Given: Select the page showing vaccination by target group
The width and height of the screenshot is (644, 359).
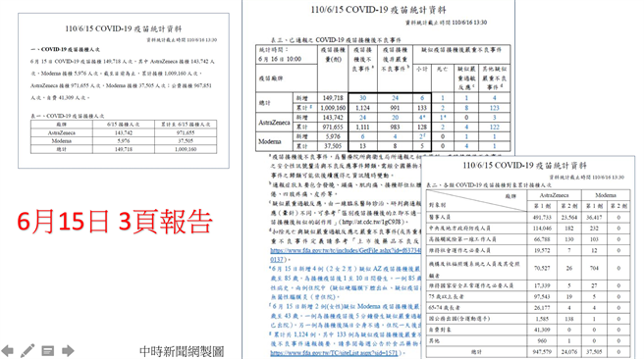Looking at the screenshot, I should pyautogui.click(x=528, y=258).
